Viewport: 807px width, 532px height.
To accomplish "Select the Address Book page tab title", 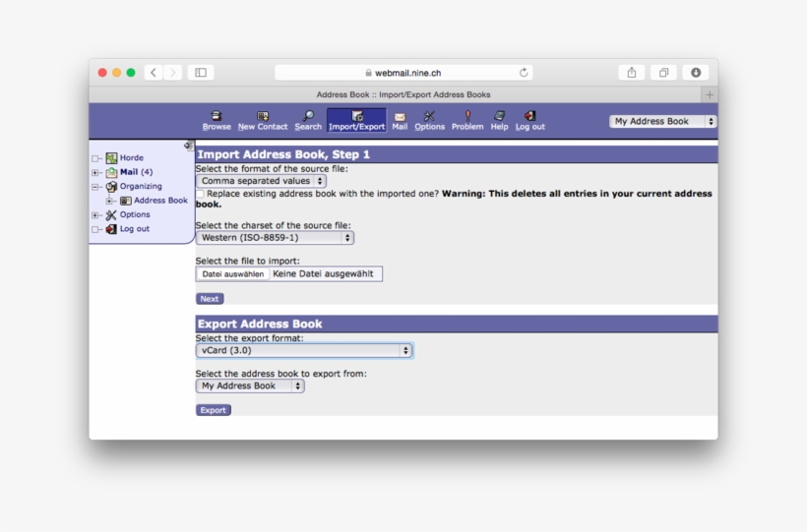I will point(403,94).
